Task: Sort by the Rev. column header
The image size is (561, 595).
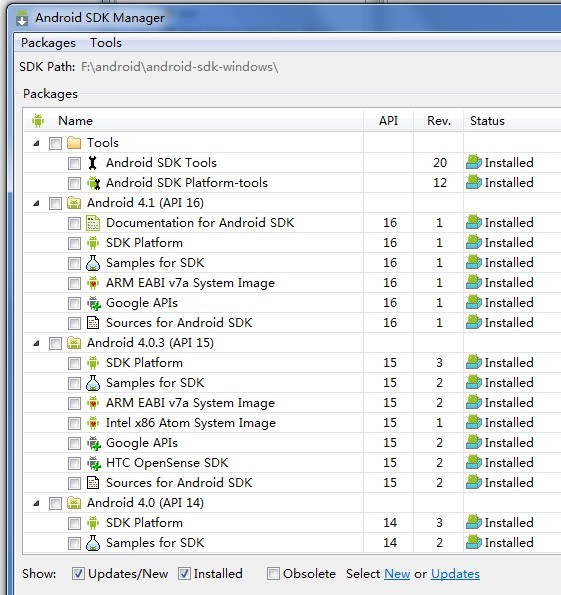Action: tap(439, 121)
